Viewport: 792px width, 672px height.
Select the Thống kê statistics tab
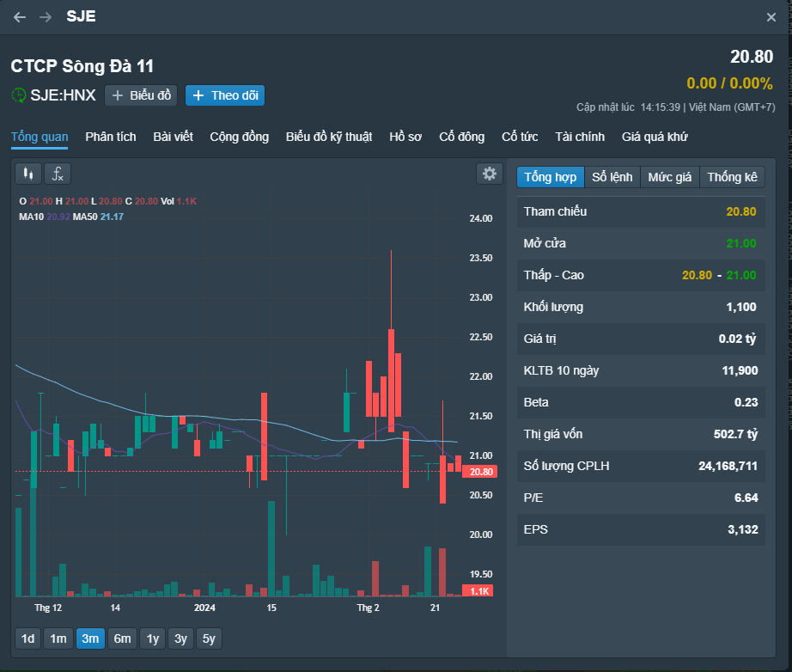732,177
